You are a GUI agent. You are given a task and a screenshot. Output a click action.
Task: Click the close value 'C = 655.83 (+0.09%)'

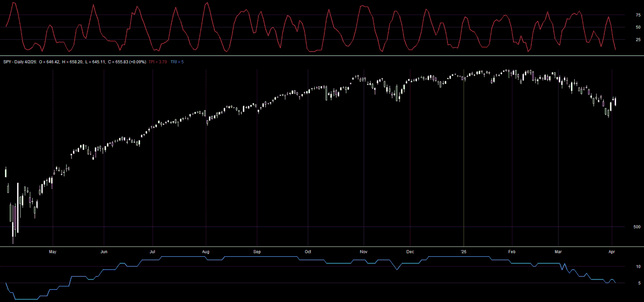coord(127,62)
